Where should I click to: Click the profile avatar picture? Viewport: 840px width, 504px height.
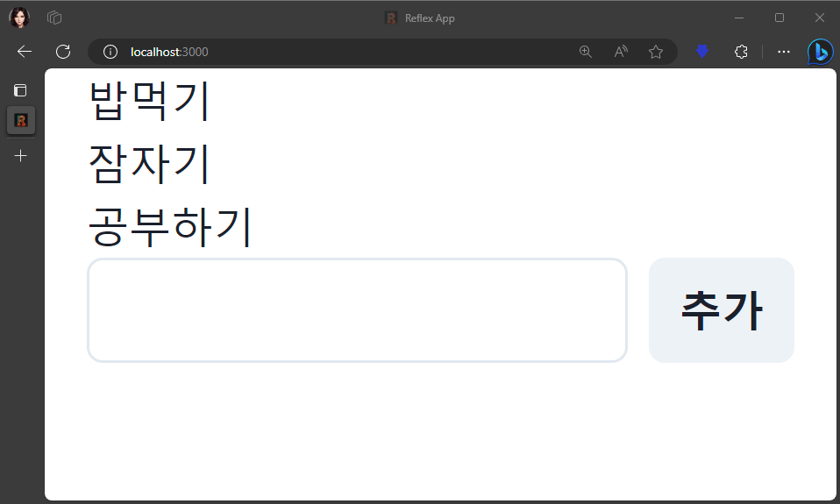click(19, 18)
